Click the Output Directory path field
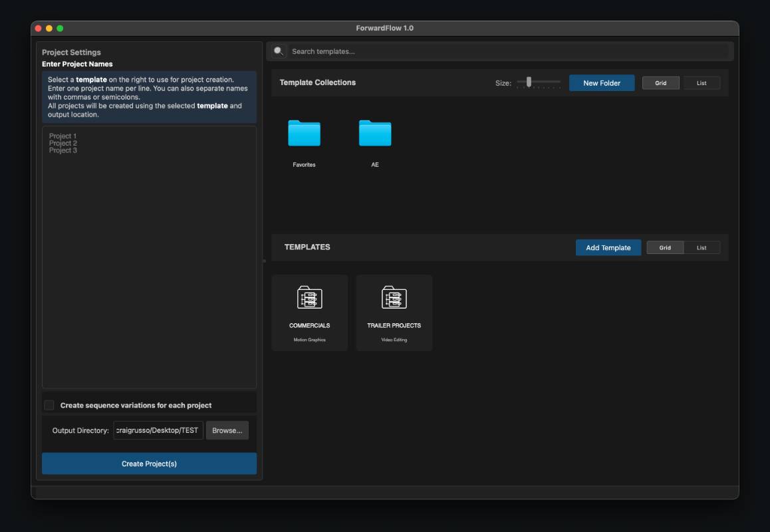This screenshot has width=770, height=532. 158,430
